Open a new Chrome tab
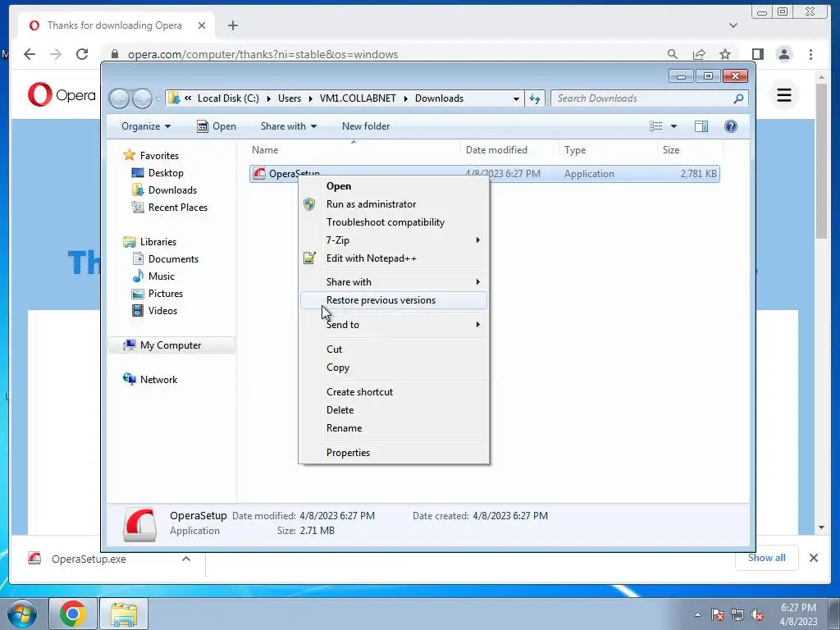Screen dimensions: 840x630 tap(232, 25)
